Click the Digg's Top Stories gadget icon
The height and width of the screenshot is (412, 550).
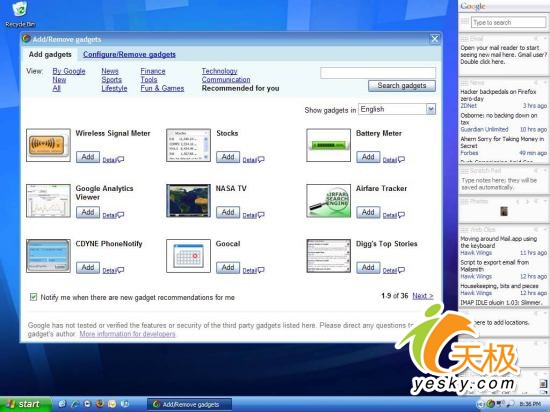[x=328, y=256]
